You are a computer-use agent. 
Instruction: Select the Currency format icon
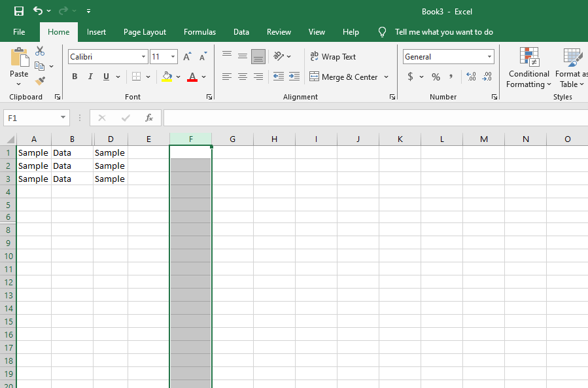pos(411,77)
